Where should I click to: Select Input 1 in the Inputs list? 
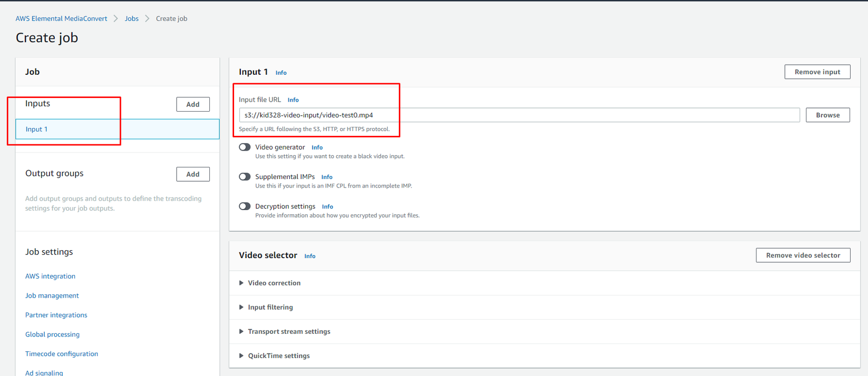37,129
